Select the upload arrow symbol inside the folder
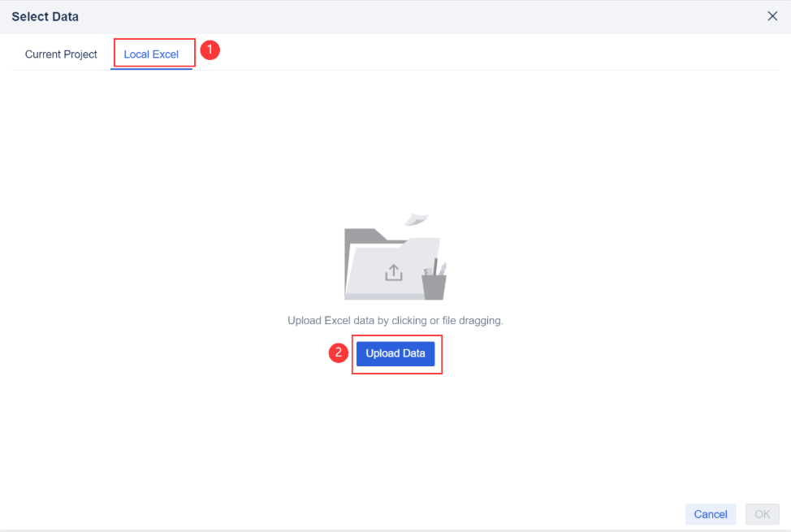 pos(392,274)
